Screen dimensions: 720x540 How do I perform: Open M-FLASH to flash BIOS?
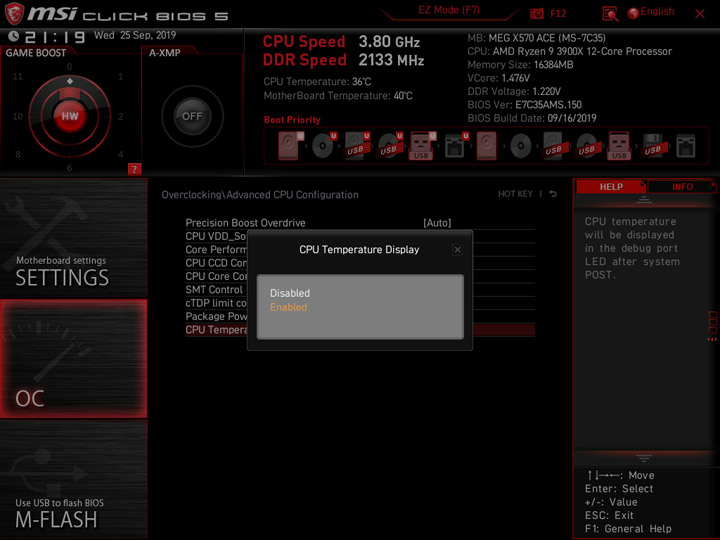pyautogui.click(x=73, y=480)
